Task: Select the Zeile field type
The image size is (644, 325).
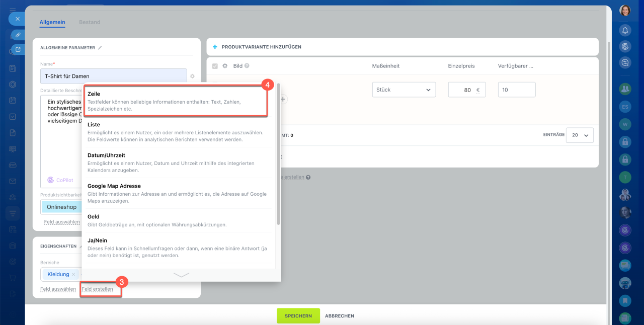Action: click(175, 101)
